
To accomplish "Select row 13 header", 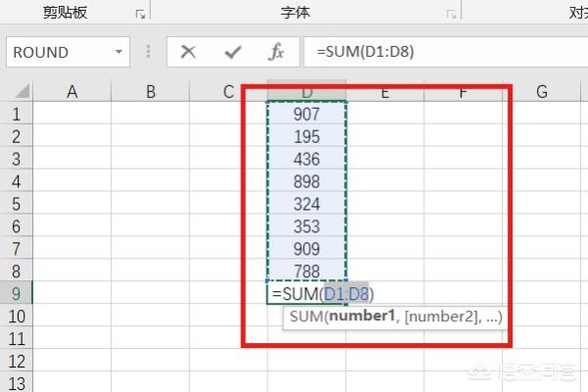I will [16, 382].
